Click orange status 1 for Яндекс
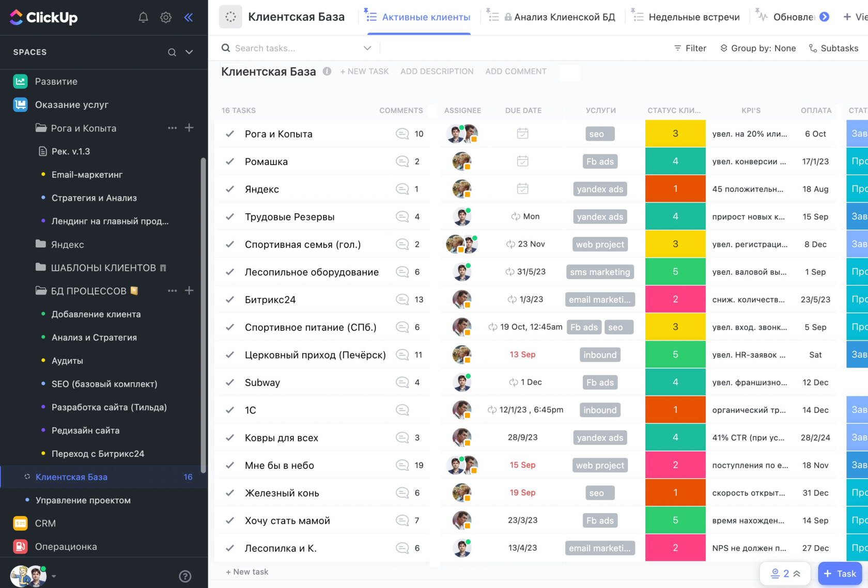 pos(675,189)
